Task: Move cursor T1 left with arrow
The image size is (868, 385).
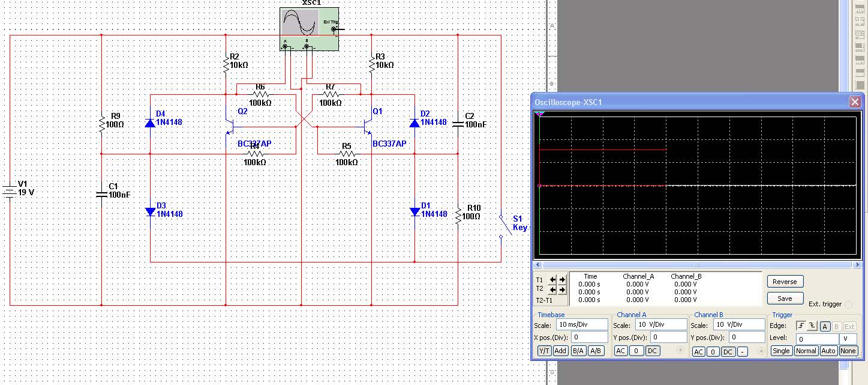Action: click(554, 279)
